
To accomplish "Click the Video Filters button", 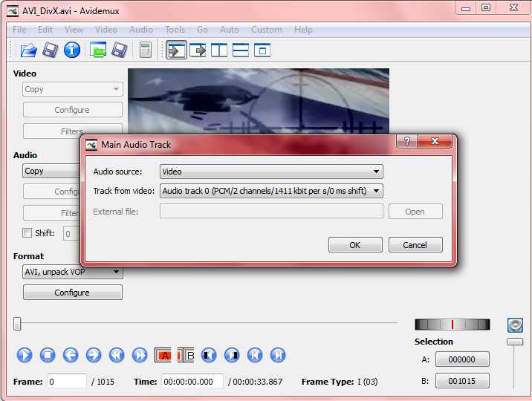I will pyautogui.click(x=73, y=131).
